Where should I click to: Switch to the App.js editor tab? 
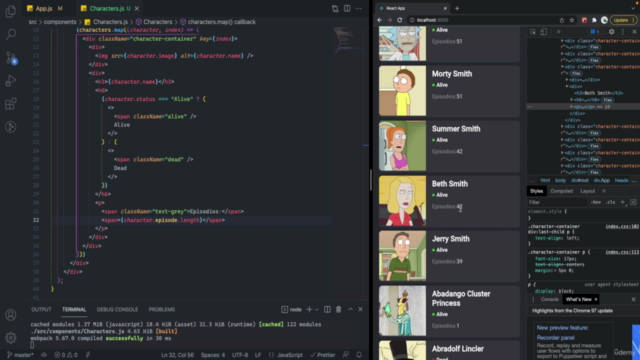click(x=44, y=9)
